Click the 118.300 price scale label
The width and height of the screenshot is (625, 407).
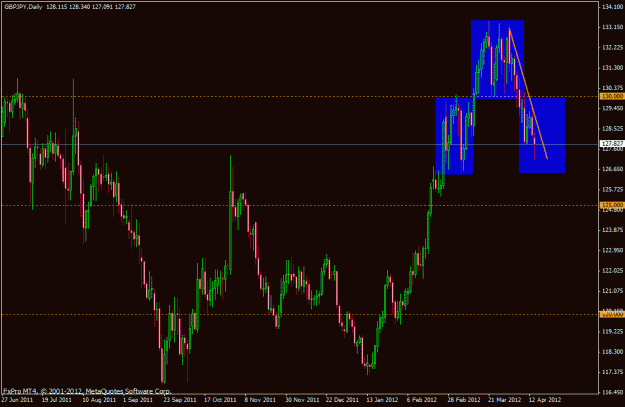[613, 352]
